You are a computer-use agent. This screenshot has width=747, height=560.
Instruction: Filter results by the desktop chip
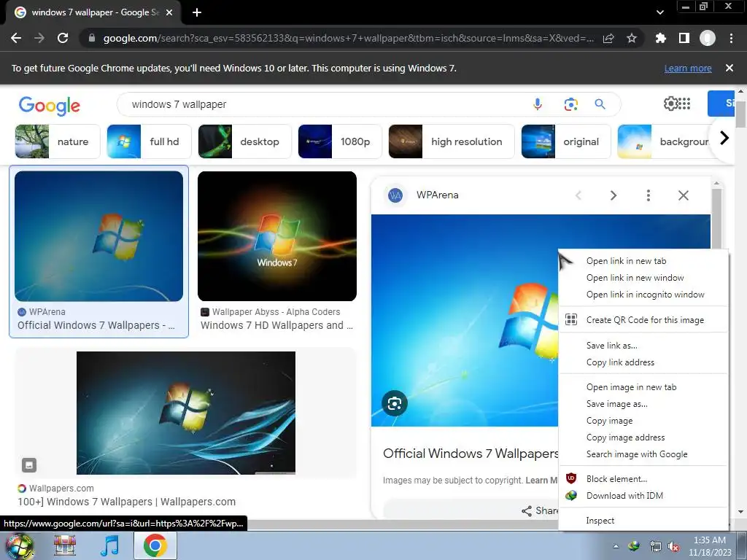point(244,141)
